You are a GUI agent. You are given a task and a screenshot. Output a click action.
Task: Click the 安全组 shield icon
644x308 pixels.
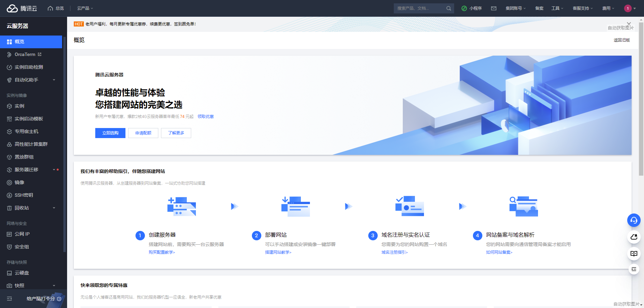[x=9, y=247]
